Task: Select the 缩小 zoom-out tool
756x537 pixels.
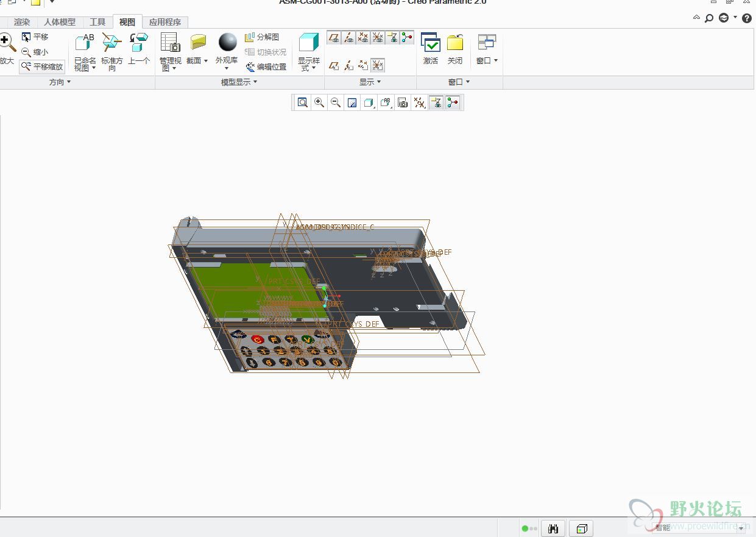Action: point(35,52)
